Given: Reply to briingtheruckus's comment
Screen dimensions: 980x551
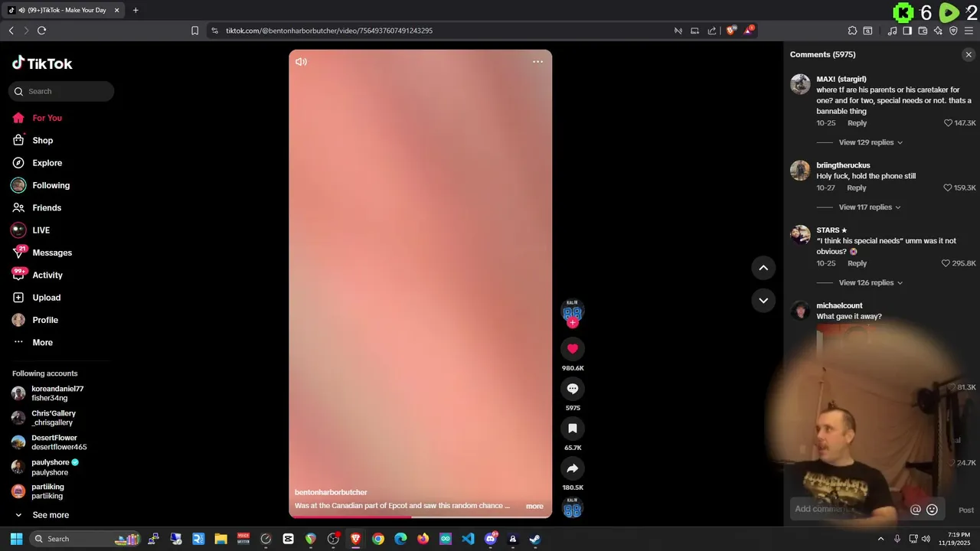Looking at the screenshot, I should click(857, 187).
